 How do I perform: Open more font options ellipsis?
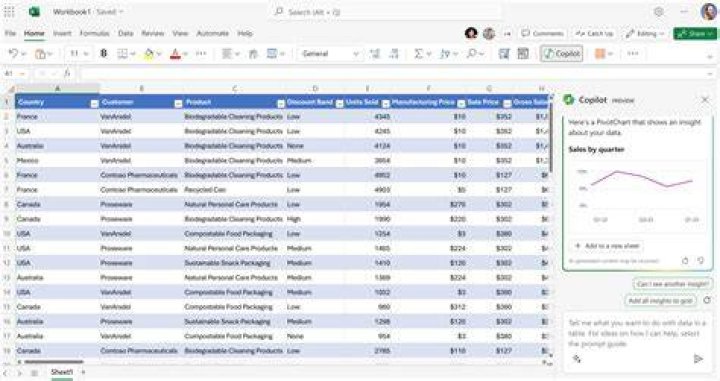pyautogui.click(x=201, y=54)
